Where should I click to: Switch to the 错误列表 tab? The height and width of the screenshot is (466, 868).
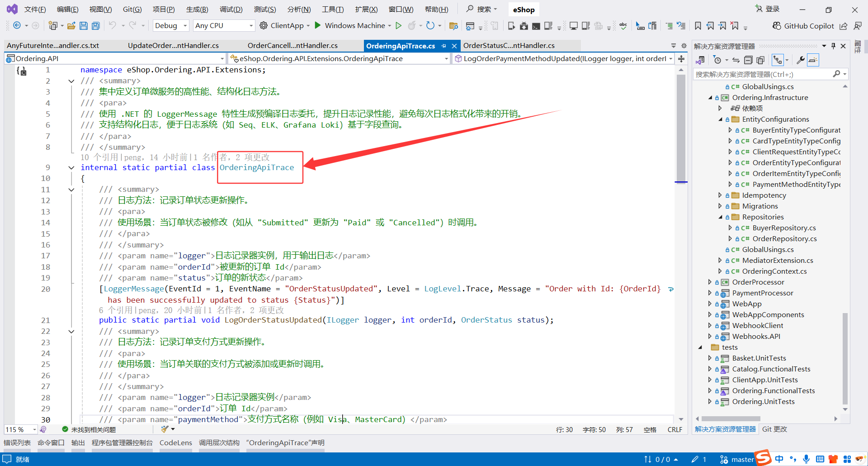point(17,443)
